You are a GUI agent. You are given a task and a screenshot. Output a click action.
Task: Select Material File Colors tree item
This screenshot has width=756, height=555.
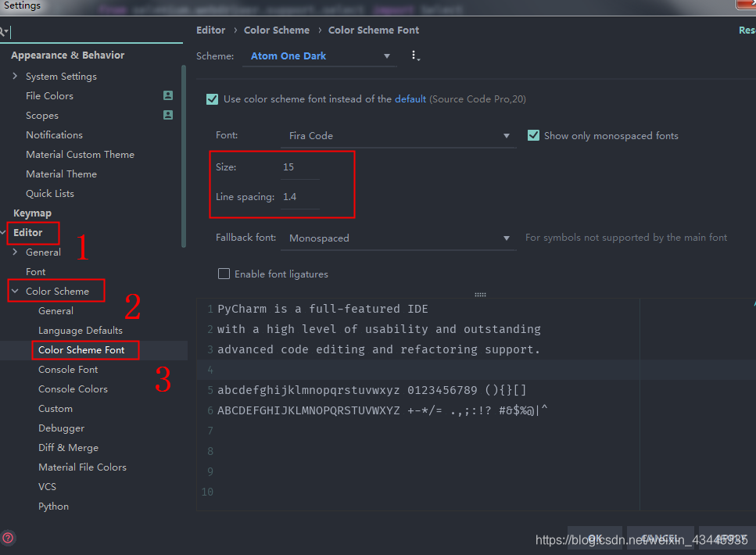pyautogui.click(x=82, y=467)
